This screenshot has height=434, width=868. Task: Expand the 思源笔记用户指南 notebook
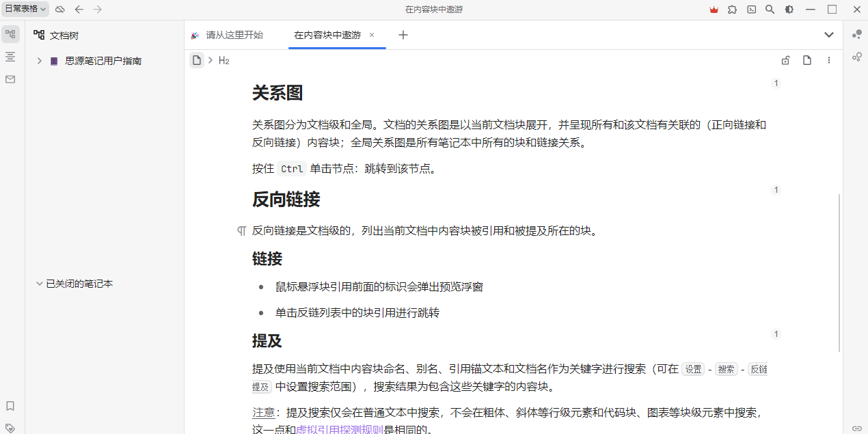tap(40, 61)
